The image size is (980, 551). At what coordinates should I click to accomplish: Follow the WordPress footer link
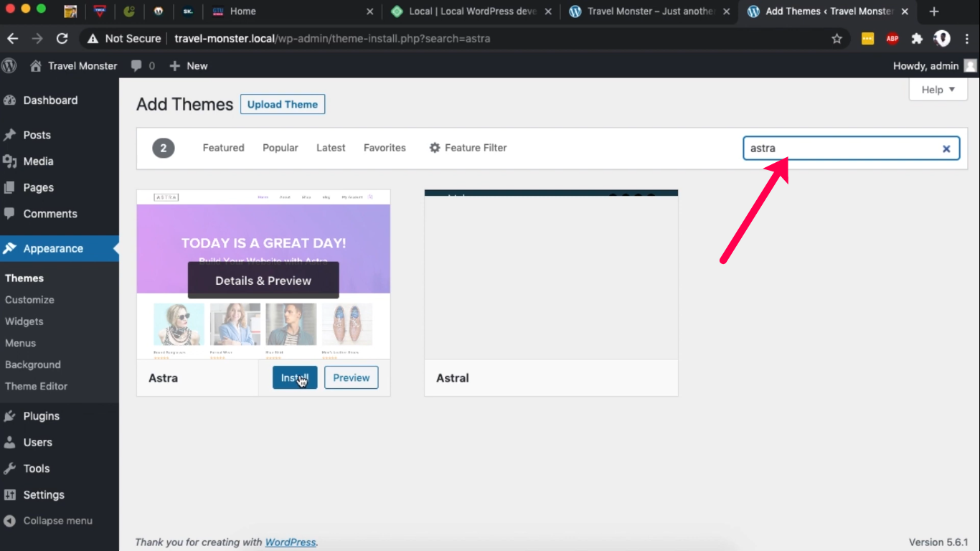291,542
